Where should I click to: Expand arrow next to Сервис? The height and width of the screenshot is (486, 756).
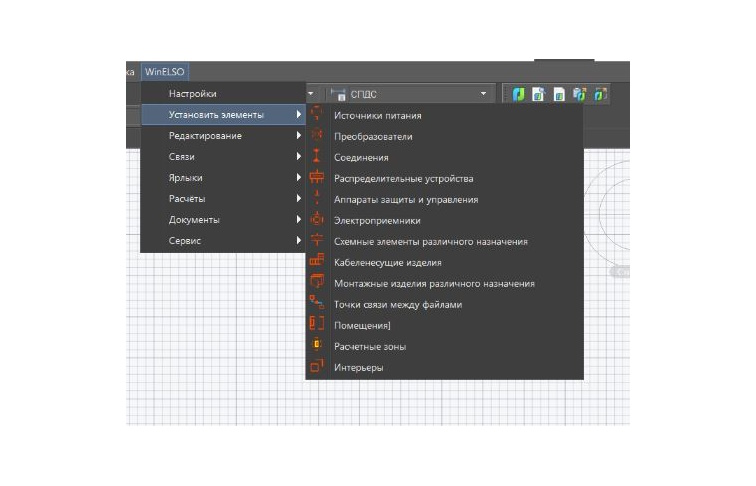point(299,240)
